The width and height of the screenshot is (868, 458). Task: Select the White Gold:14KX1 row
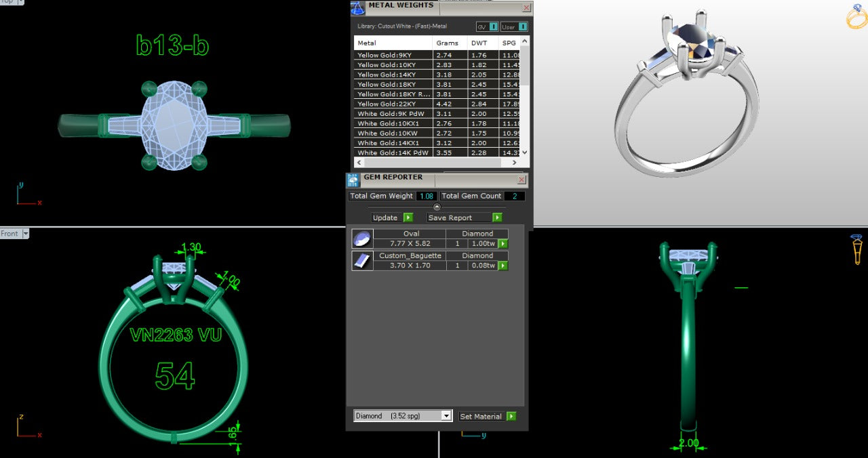pyautogui.click(x=437, y=143)
